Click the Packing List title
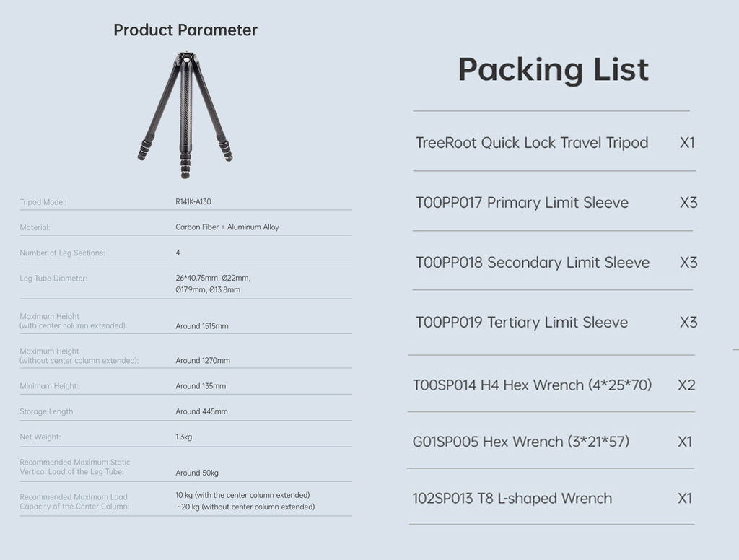Viewport: 739px width, 560px height. 553,70
